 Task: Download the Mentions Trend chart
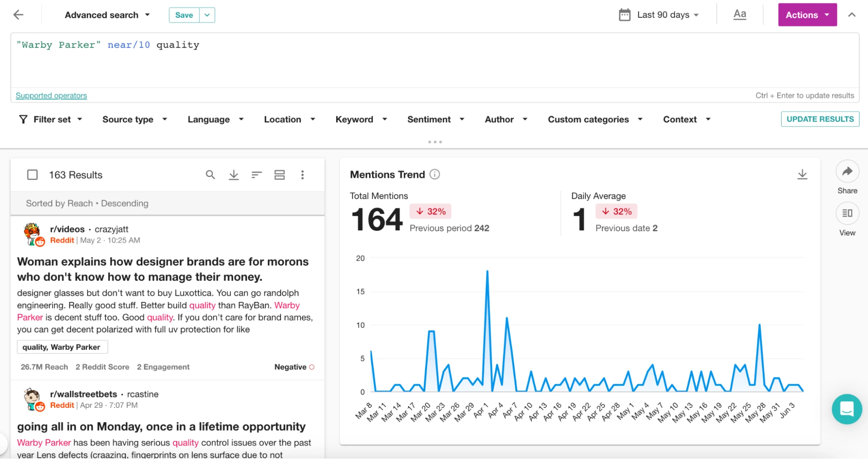(x=802, y=174)
